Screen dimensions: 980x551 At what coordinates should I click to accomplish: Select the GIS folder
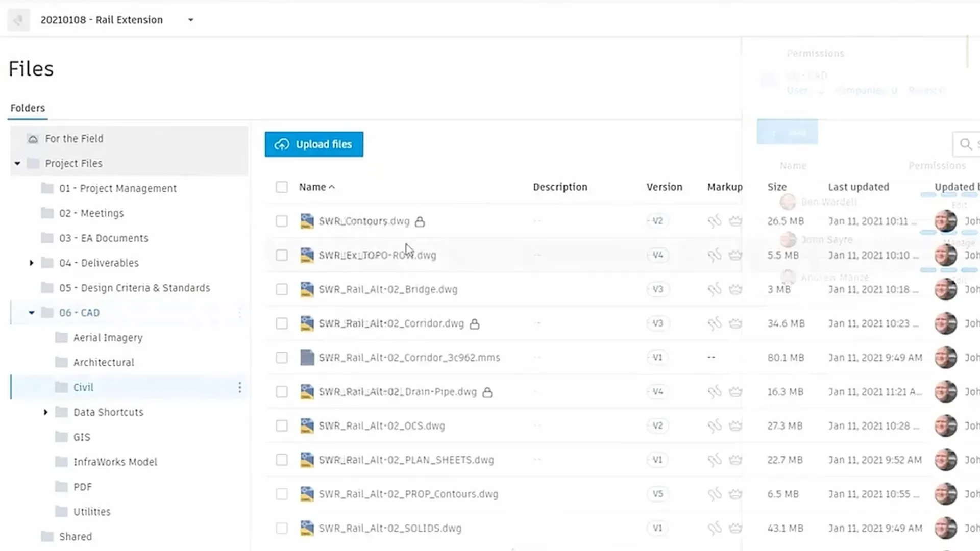pos(82,437)
